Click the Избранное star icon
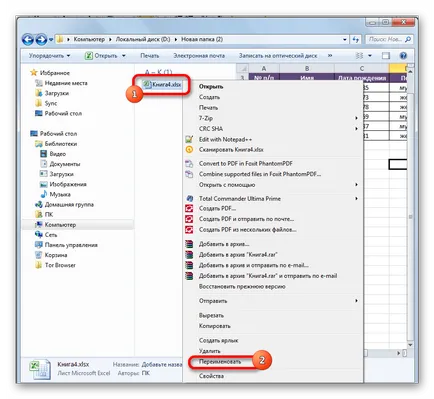This screenshot has height=399, width=434. pos(34,73)
